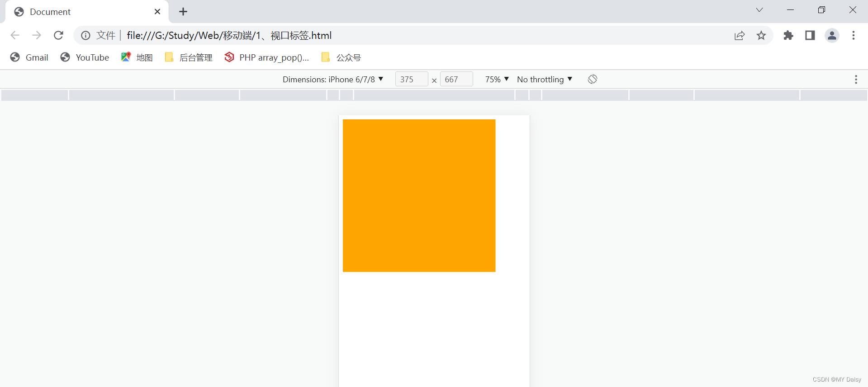Open device toolbar more options menu
The image size is (868, 387).
click(x=856, y=80)
